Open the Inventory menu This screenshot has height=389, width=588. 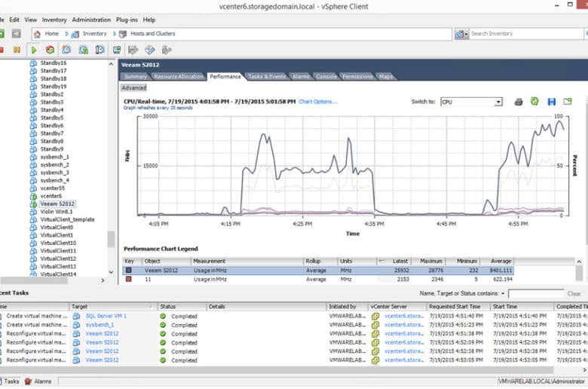(54, 20)
